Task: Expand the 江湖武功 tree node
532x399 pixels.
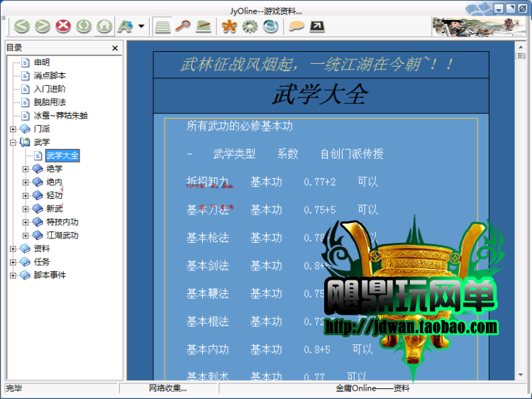Action: point(26,235)
